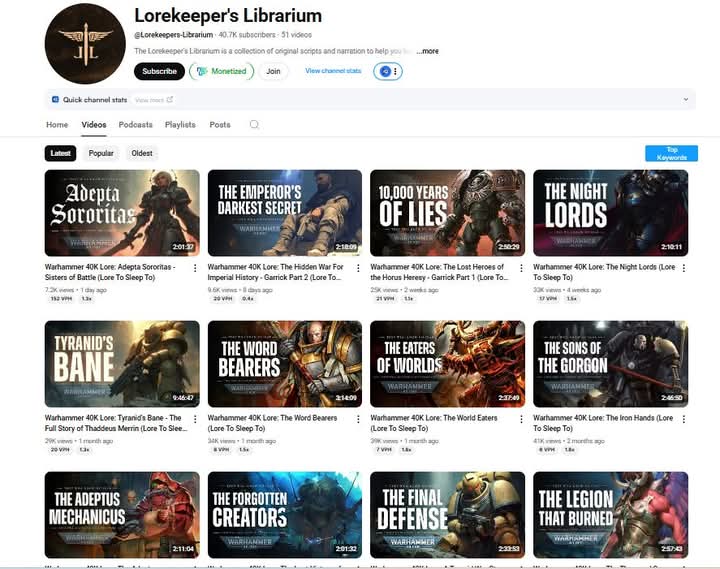The width and height of the screenshot is (720, 569).
Task: Open Adepta Sororitas video title link
Action: coord(110,272)
